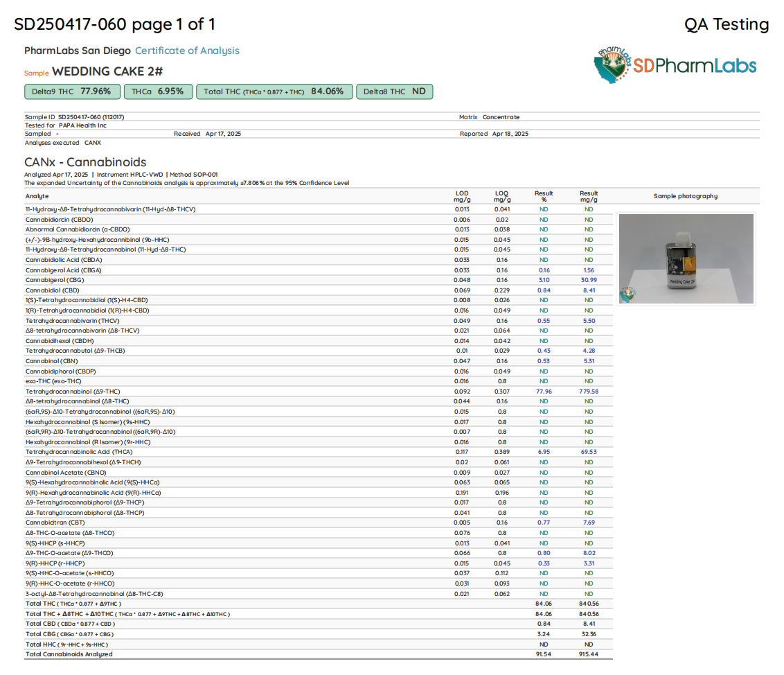The image size is (784, 675).
Task: Click the Result % column header
Action: point(544,197)
